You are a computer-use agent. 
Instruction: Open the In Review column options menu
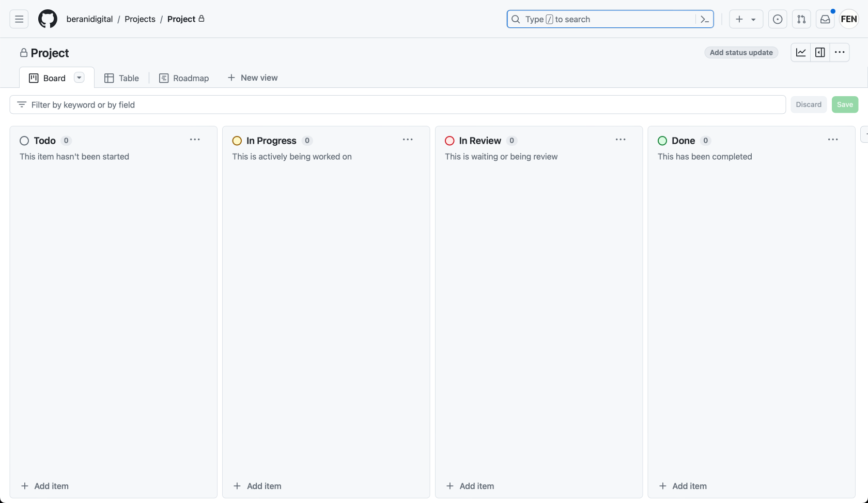[621, 140]
